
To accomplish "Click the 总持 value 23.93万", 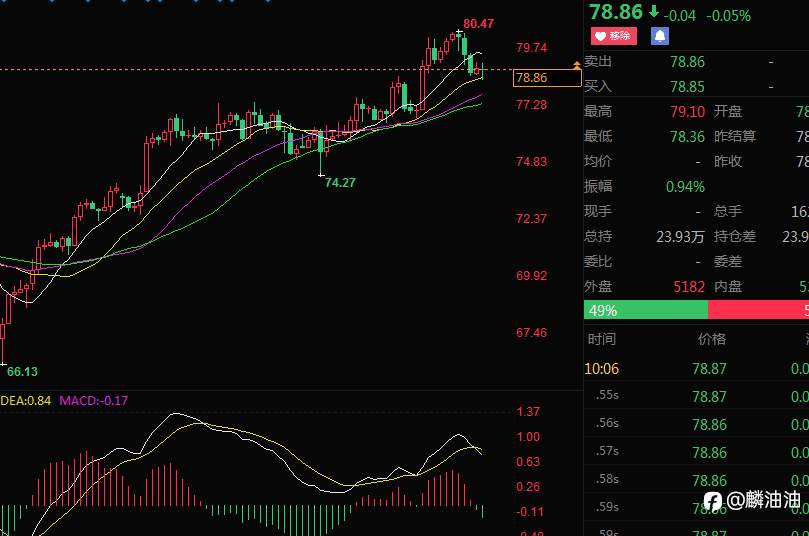I will point(680,237).
